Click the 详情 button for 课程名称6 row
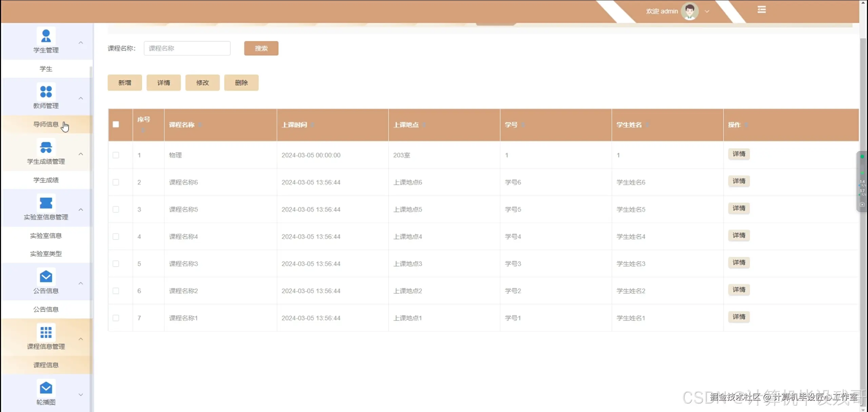Screen dimensions: 868x412 (739, 181)
